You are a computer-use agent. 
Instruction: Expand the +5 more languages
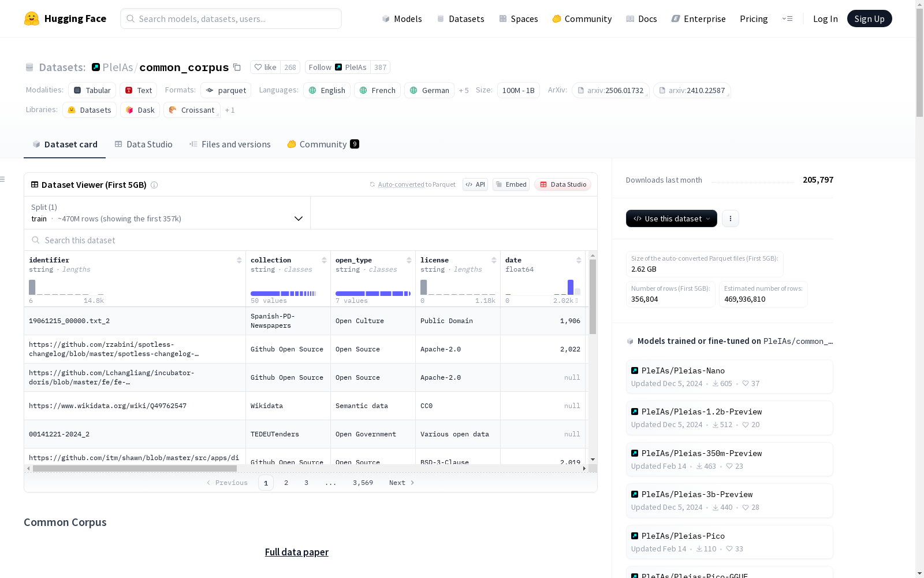point(464,90)
